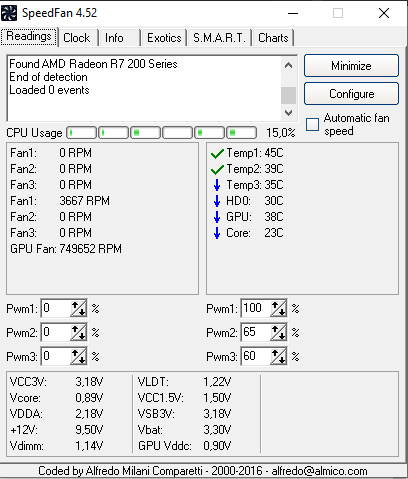The height and width of the screenshot is (479, 408).
Task: Click the Minimize button in the panel
Action: point(351,66)
